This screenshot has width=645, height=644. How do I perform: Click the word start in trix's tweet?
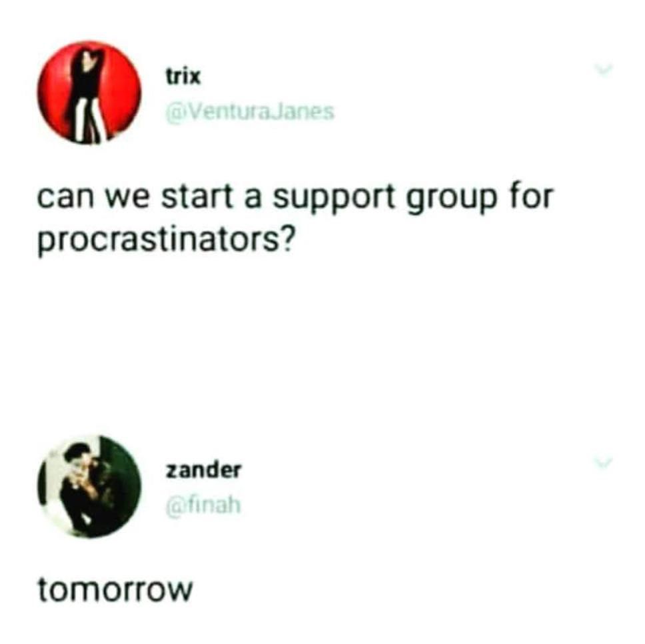(197, 196)
